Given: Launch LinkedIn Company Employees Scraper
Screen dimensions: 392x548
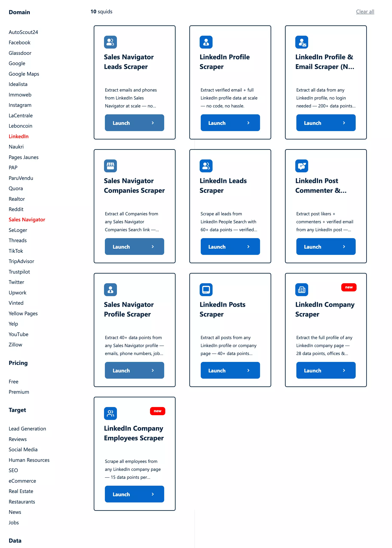Looking at the screenshot, I should coord(135,494).
